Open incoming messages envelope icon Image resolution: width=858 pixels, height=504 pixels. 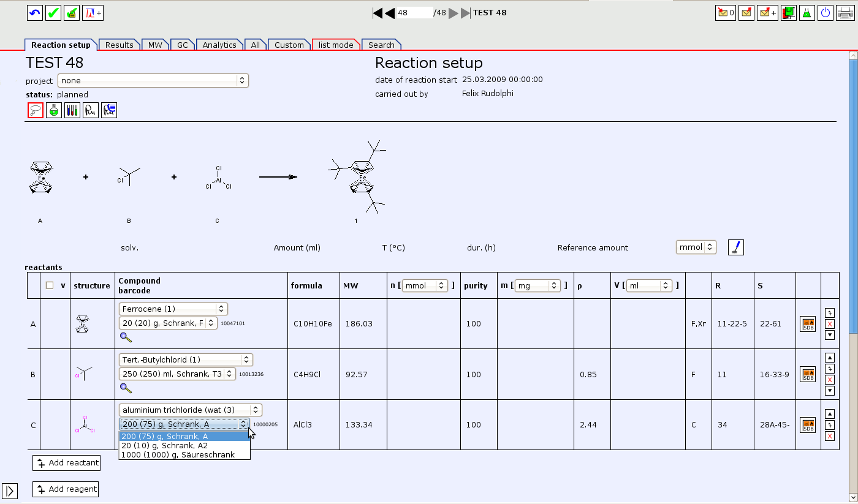(726, 13)
